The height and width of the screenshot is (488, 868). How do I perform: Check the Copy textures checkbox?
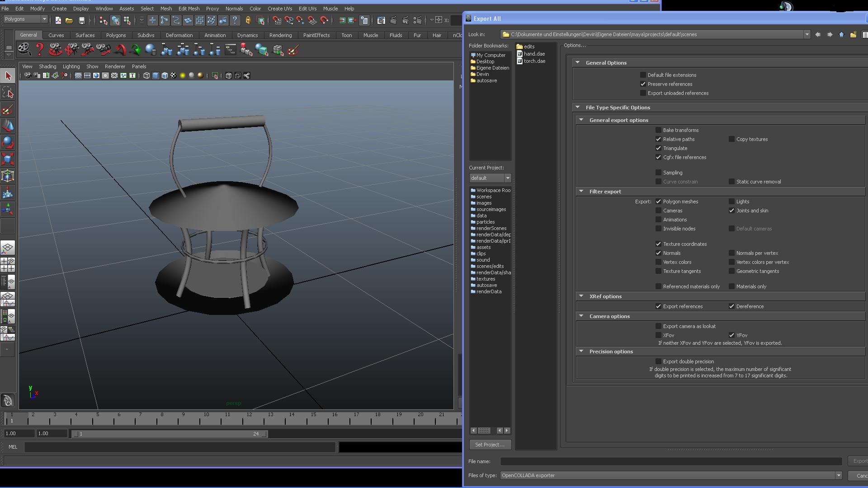(731, 139)
